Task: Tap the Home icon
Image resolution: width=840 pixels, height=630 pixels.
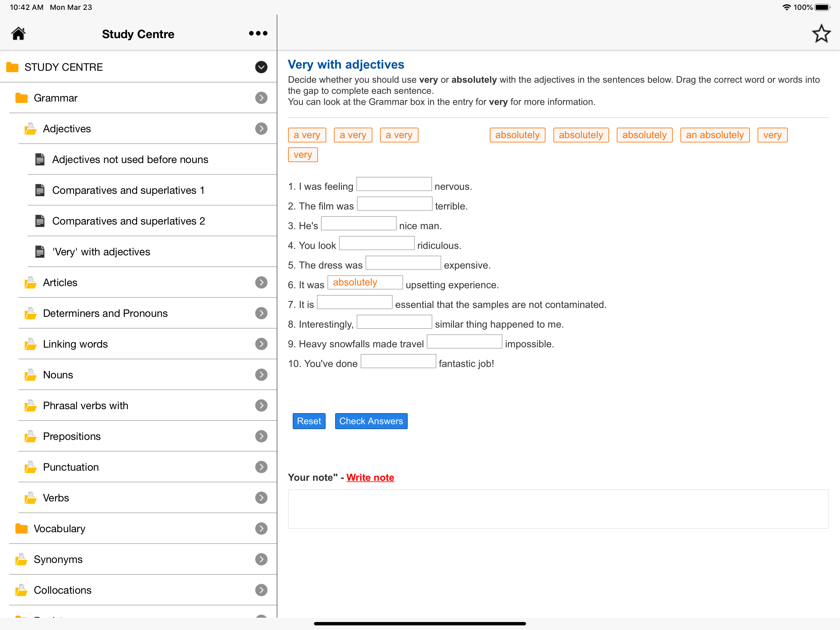Action: pos(18,34)
